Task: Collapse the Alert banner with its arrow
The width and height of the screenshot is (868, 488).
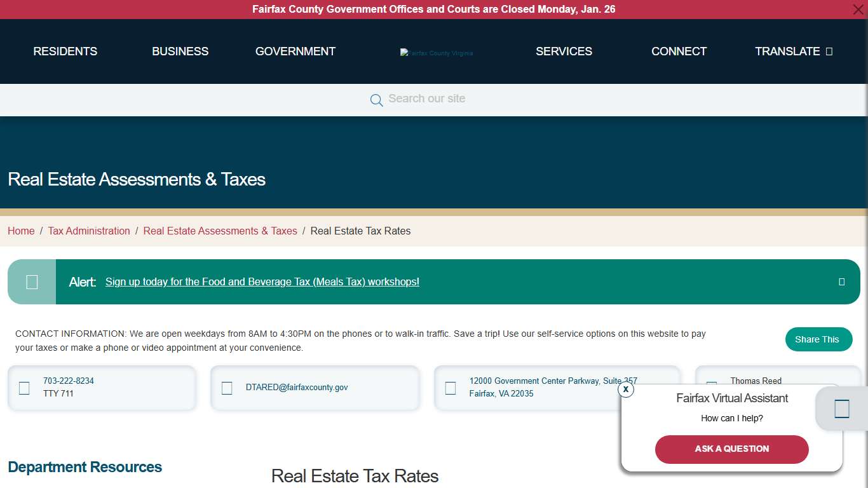Action: 841,281
